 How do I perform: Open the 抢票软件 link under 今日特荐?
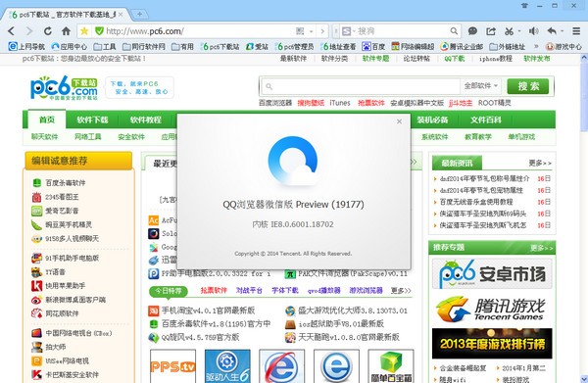[214, 291]
